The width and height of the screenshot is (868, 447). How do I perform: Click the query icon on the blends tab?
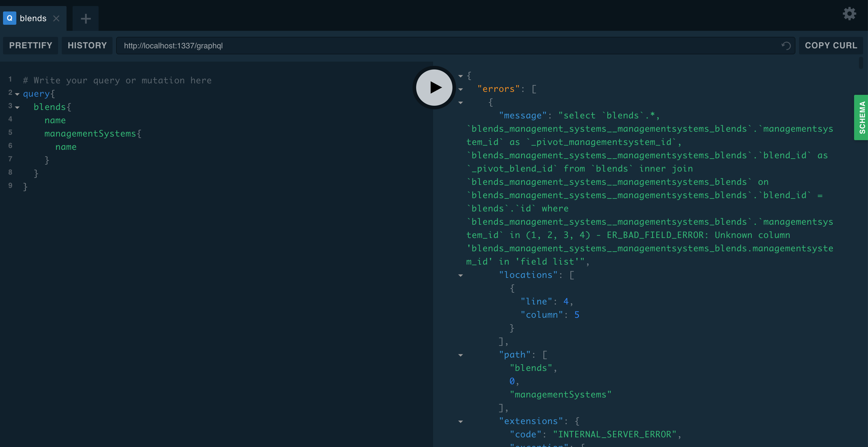point(9,18)
